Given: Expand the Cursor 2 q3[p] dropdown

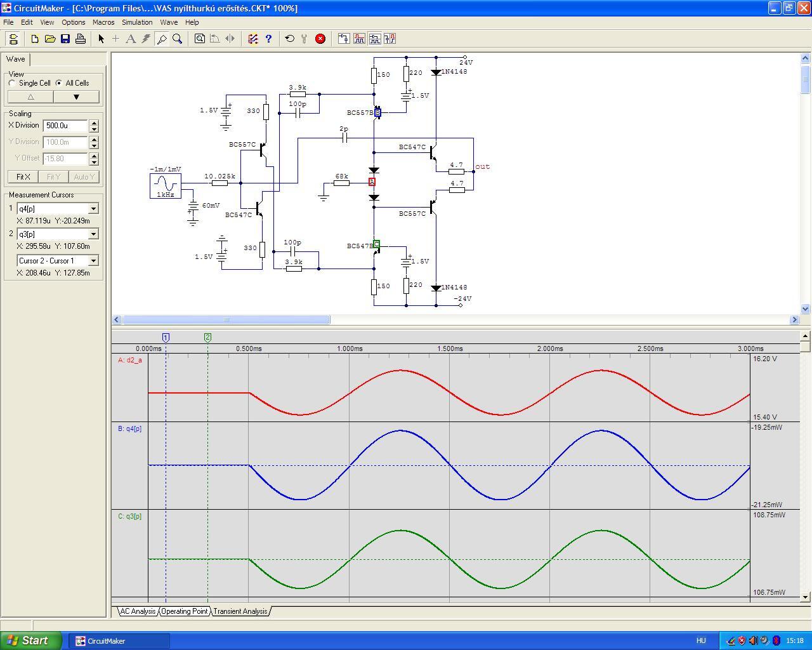Looking at the screenshot, I should coord(93,235).
